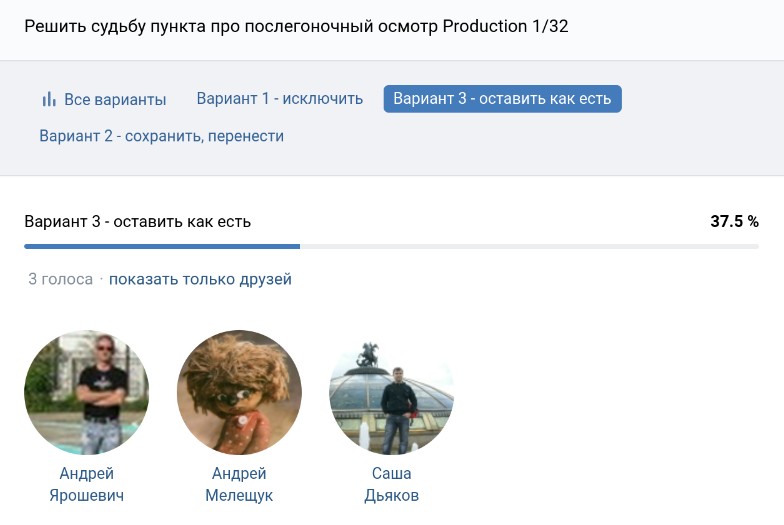Click the name link "Андрей Ярошевич"
This screenshot has width=784, height=525.
86,484
